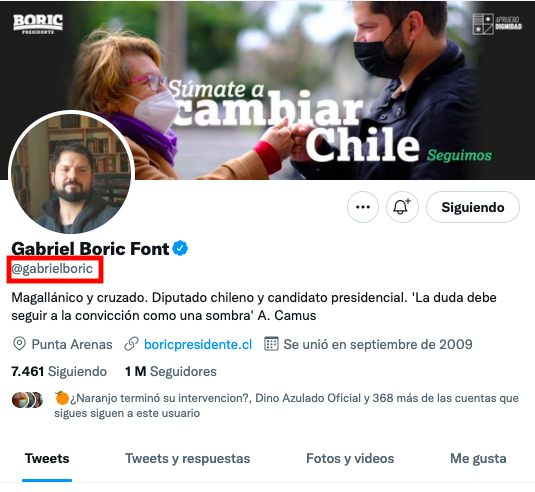Click the calendar join date icon
Screen dimensions: 535x492
[271, 344]
